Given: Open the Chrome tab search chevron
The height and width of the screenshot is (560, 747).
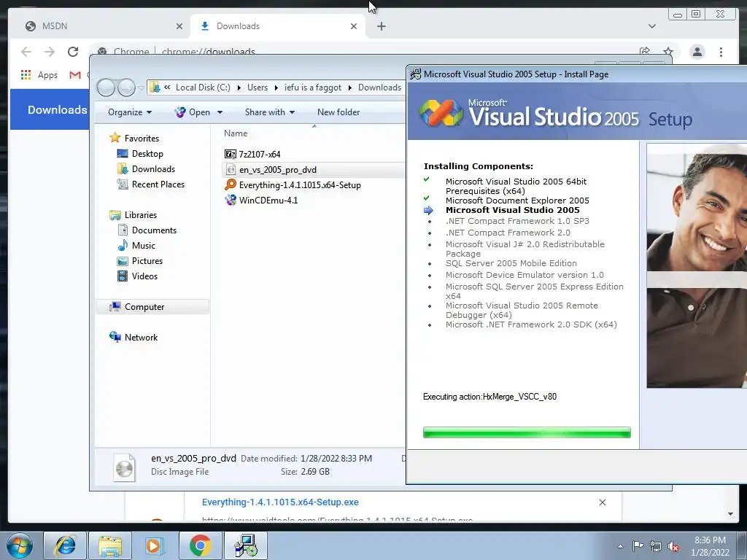Looking at the screenshot, I should tap(651, 26).
